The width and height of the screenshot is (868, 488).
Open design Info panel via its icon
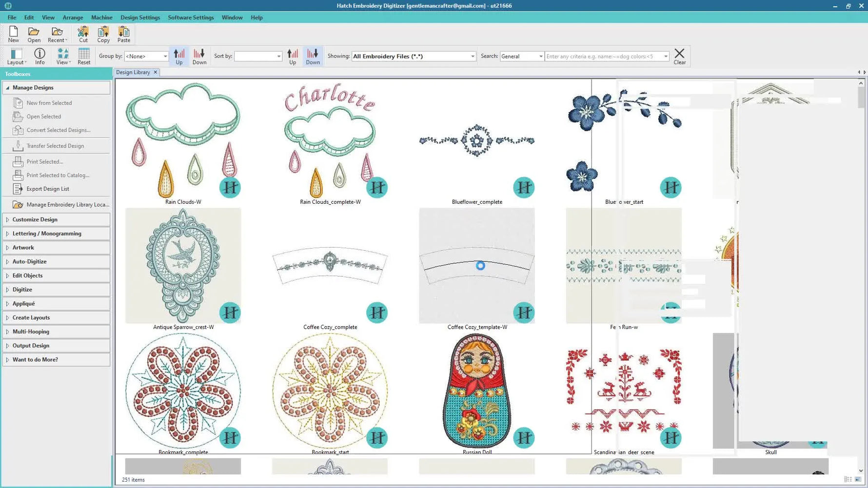tap(39, 56)
